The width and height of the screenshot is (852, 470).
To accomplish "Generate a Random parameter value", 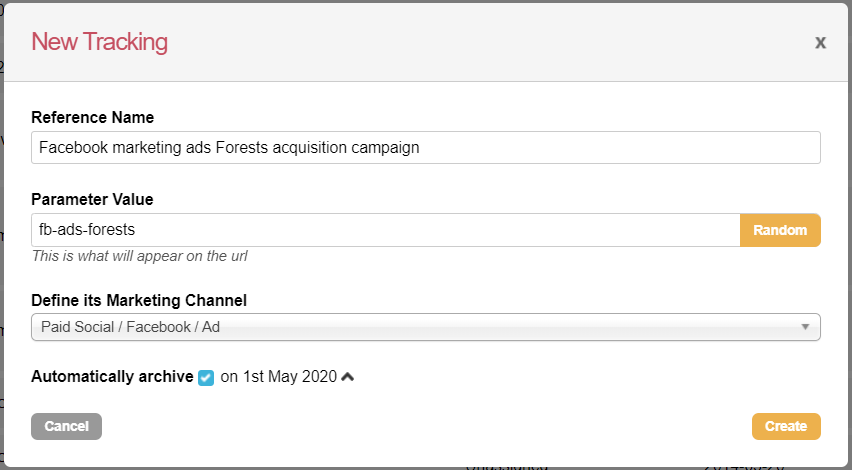I will (779, 230).
